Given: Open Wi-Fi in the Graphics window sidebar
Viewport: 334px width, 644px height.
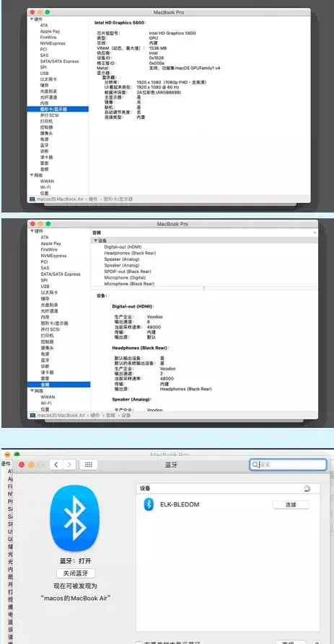Looking at the screenshot, I should coord(45,187).
